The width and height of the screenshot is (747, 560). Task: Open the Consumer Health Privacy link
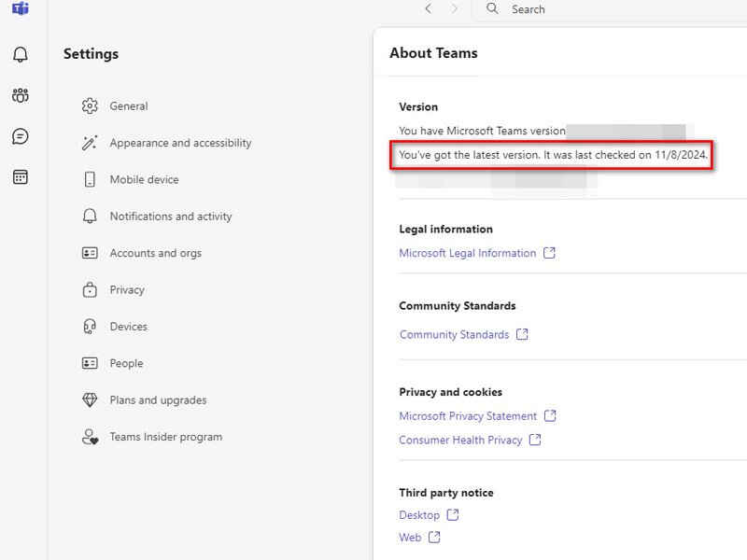pyautogui.click(x=460, y=440)
